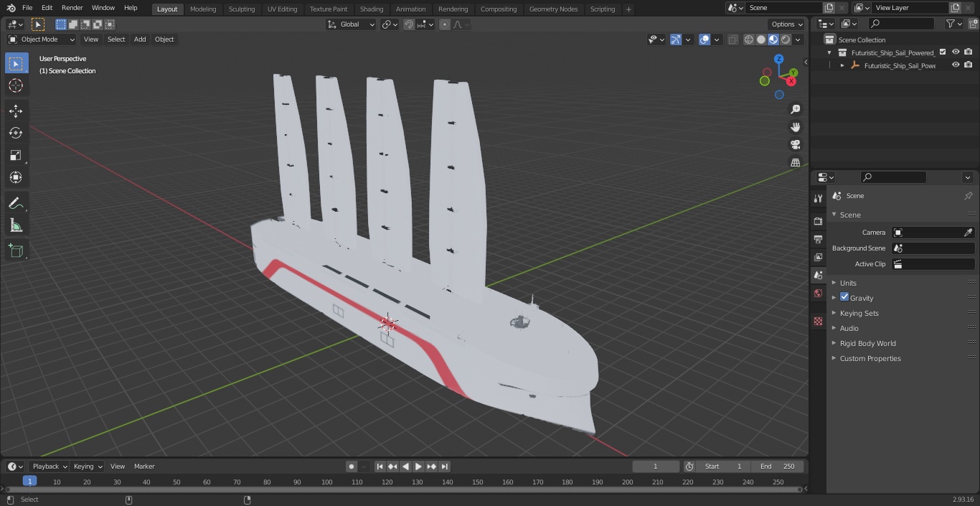Expand the Futuristic_Ship_Sail_Powe object tree row
The height and width of the screenshot is (506, 980).
[x=842, y=65]
